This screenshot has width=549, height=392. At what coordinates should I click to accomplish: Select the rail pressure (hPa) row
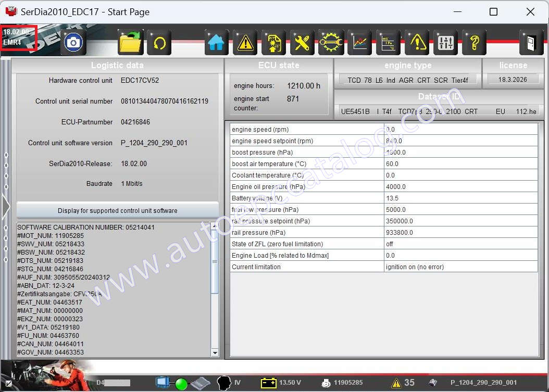pos(307,233)
